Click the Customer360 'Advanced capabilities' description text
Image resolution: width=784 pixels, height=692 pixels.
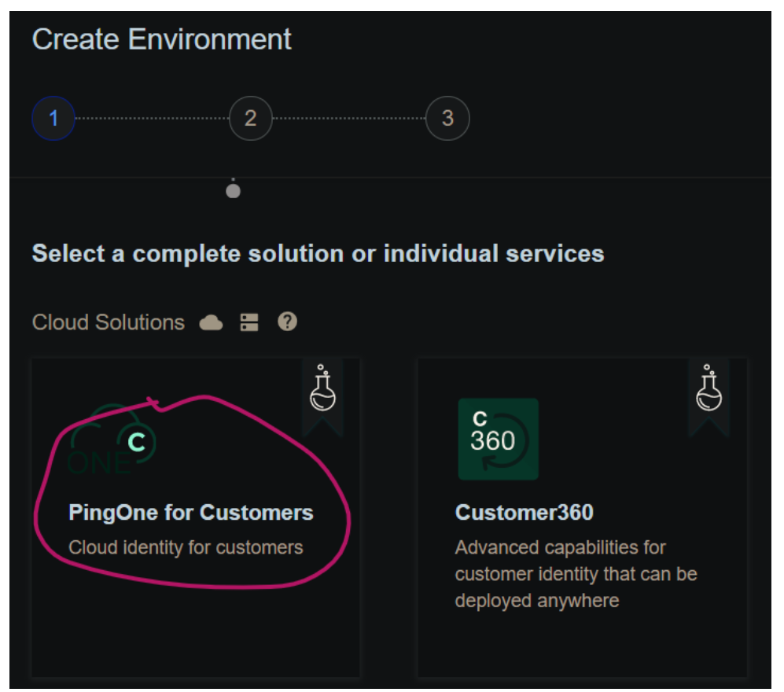[x=576, y=574]
